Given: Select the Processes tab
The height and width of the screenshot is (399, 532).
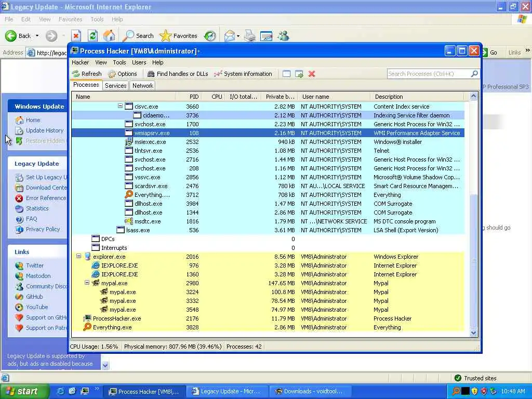Looking at the screenshot, I should (x=86, y=85).
